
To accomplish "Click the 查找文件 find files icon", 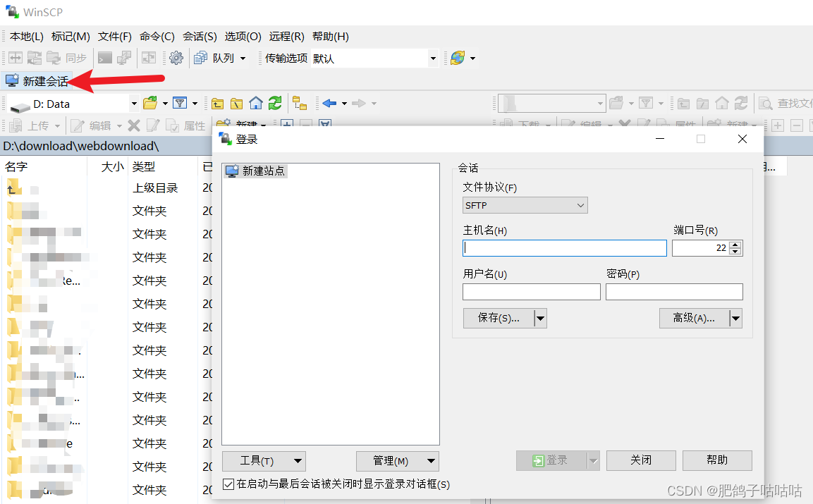I will click(765, 103).
